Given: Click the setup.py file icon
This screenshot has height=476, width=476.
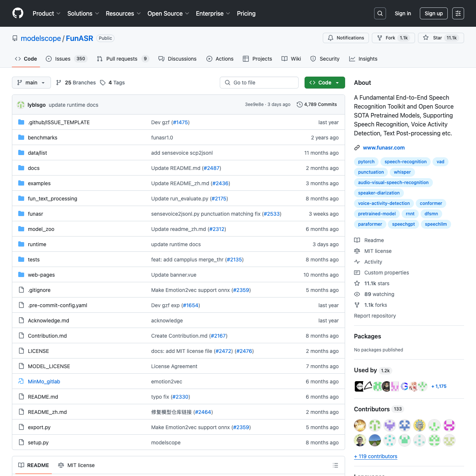Looking at the screenshot, I should click(x=21, y=443).
